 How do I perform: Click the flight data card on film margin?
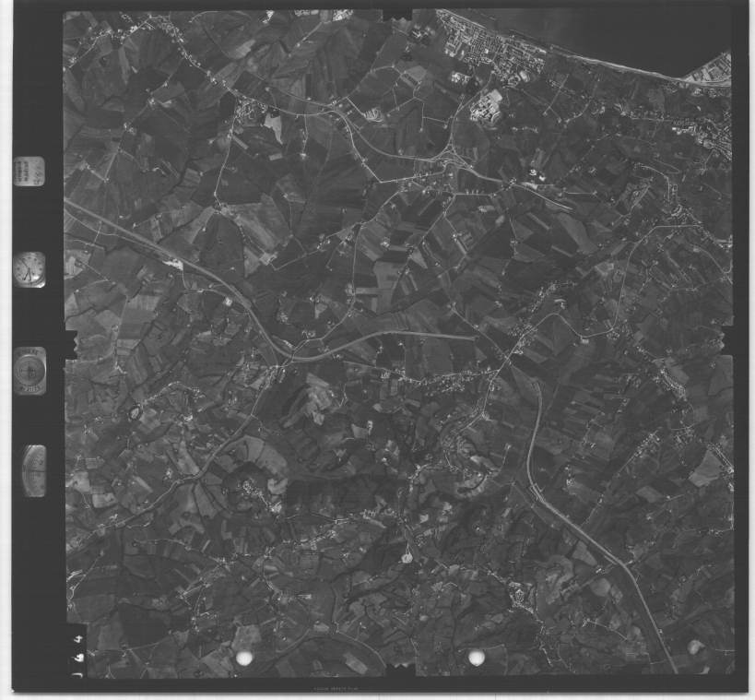(29, 172)
